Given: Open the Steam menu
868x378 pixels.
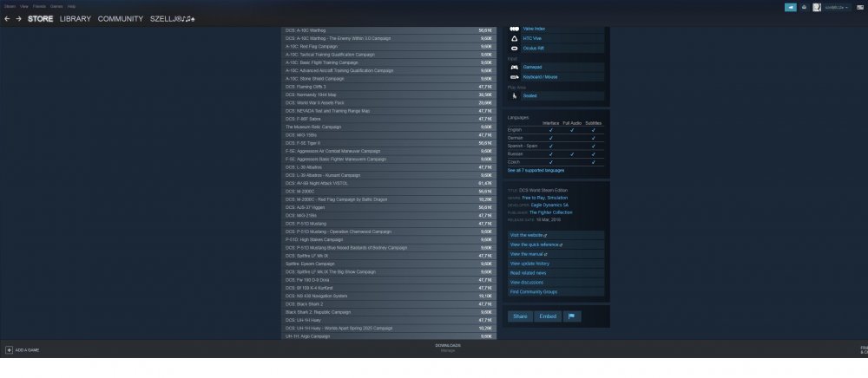Looking at the screenshot, I should click(x=10, y=7).
